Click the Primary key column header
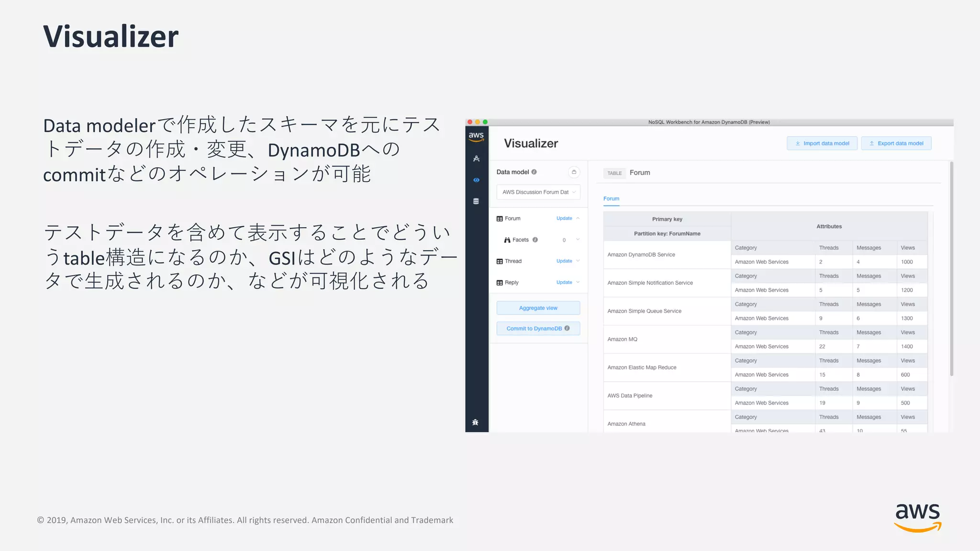Image resolution: width=980 pixels, height=551 pixels. [x=667, y=220]
